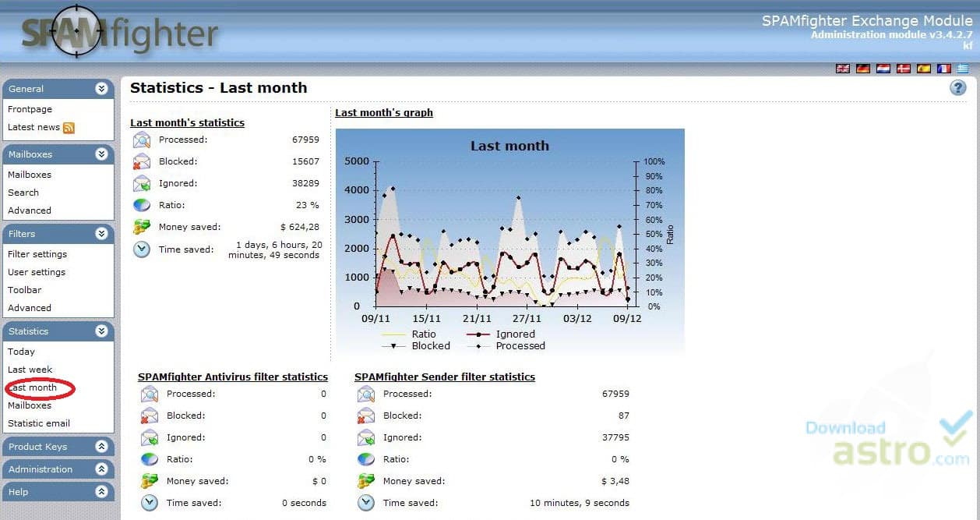Show Last week statistics
This screenshot has height=520, width=980.
30,370
